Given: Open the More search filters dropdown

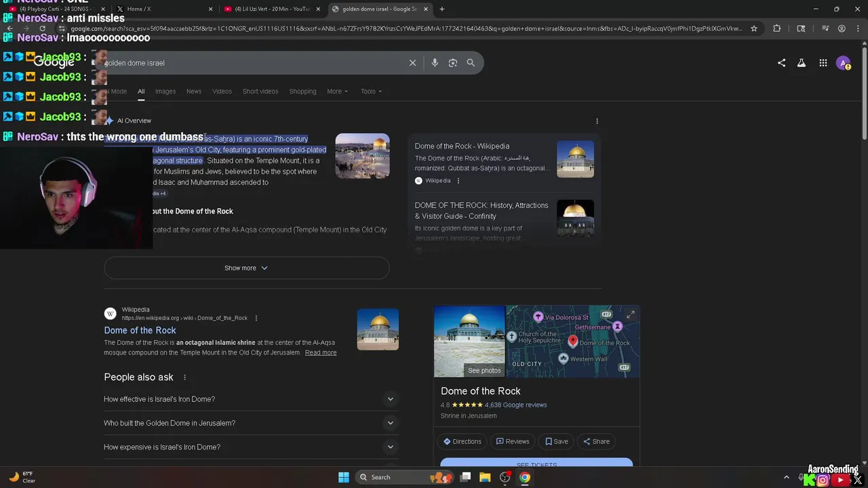Looking at the screenshot, I should (337, 91).
